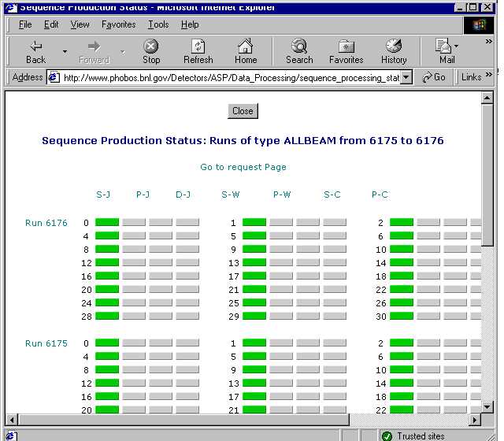Image resolution: width=504 pixels, height=441 pixels.
Task: Click the S-W column header link
Action: [x=231, y=195]
